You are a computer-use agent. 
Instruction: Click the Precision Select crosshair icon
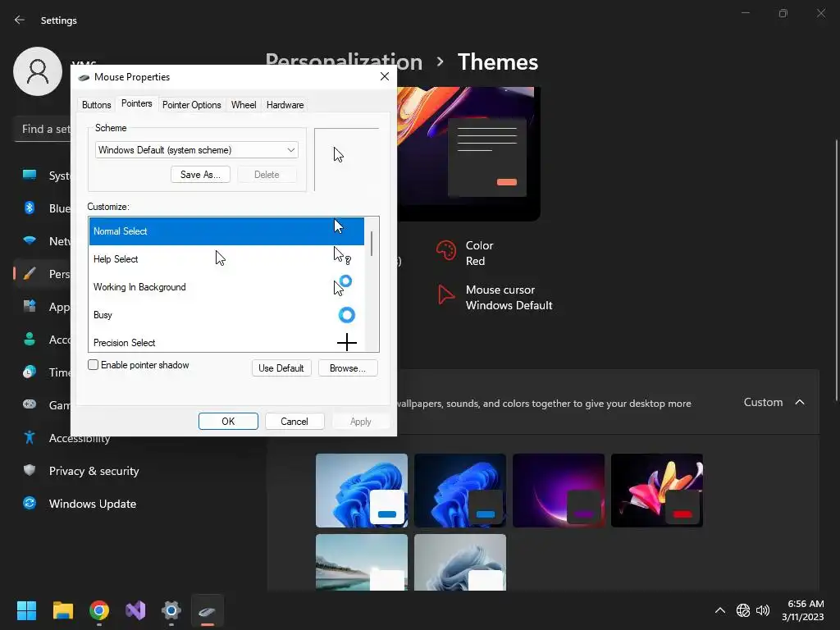coord(347,342)
